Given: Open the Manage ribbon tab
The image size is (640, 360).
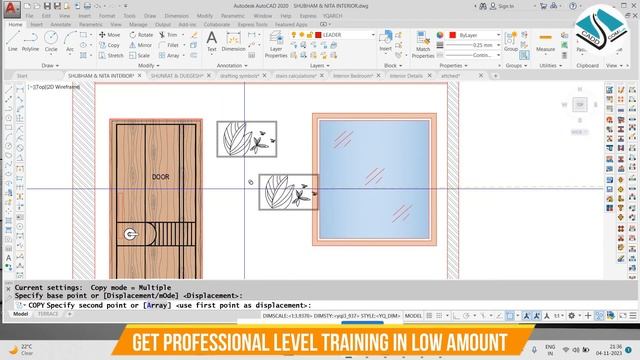Looking at the screenshot, I should 138,24.
